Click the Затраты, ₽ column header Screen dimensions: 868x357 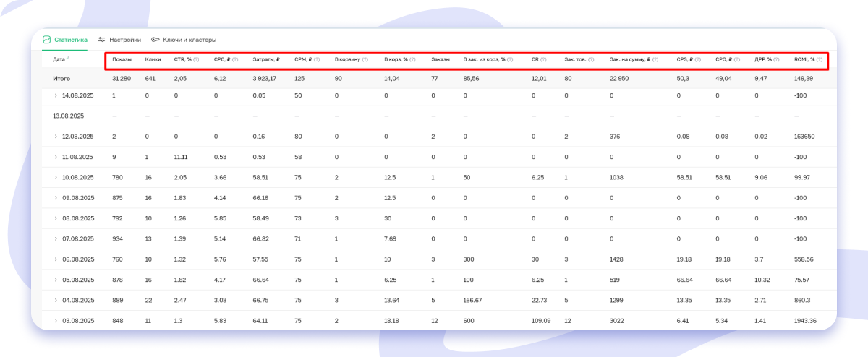[x=266, y=59]
